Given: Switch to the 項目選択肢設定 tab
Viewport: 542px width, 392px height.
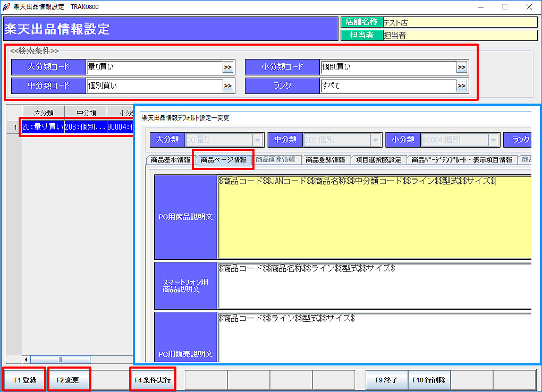Looking at the screenshot, I should click(x=378, y=159).
